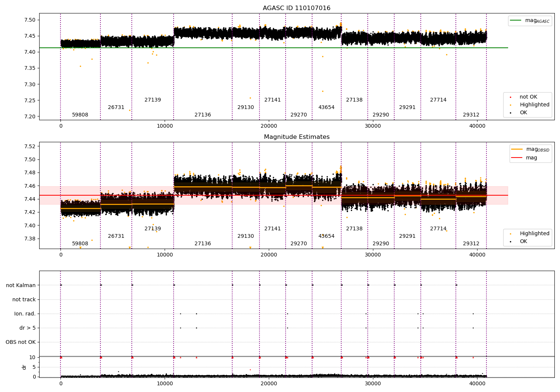Click obsid label 29290 in Magnitude Estimates plot
This screenshot has height=392, width=560.
pos(381,244)
